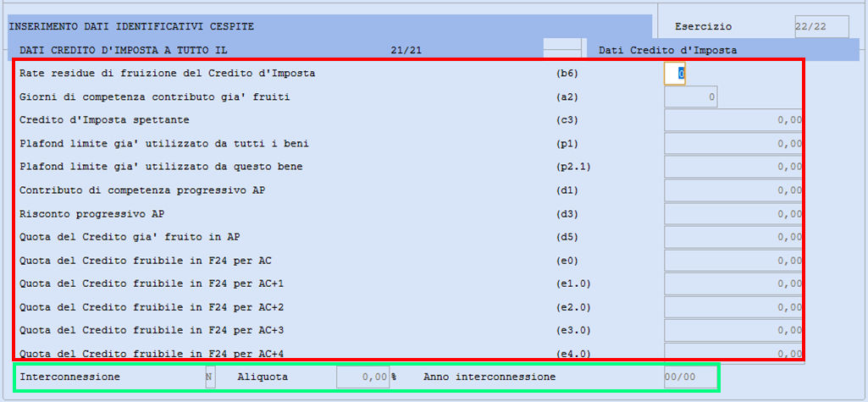
Task: Click the F24 per AC (e0) field
Action: coord(733,261)
